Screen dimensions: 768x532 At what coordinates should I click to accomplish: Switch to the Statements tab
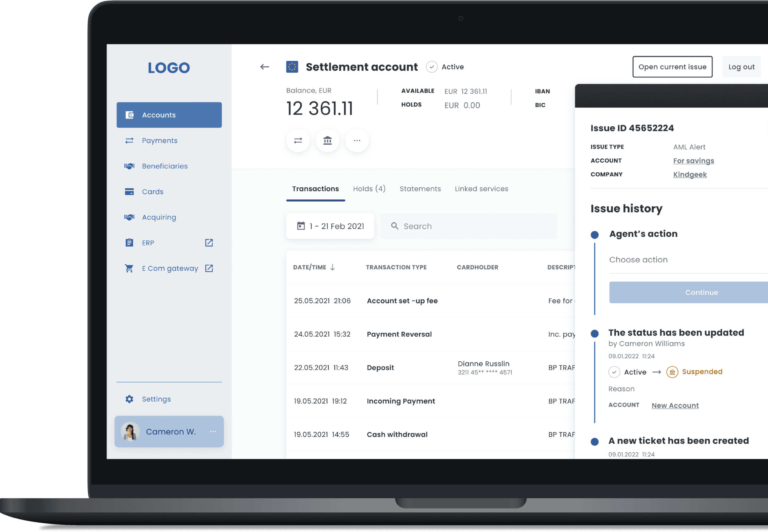point(420,189)
